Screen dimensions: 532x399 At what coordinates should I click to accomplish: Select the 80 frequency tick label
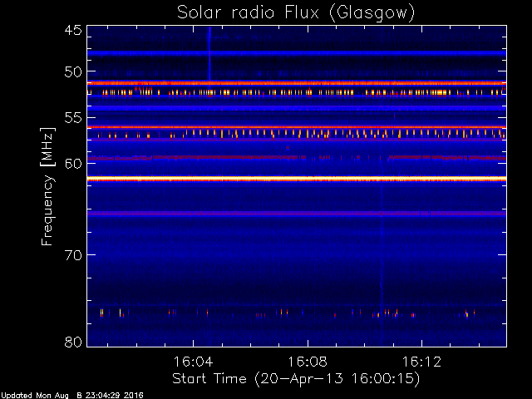click(x=73, y=342)
